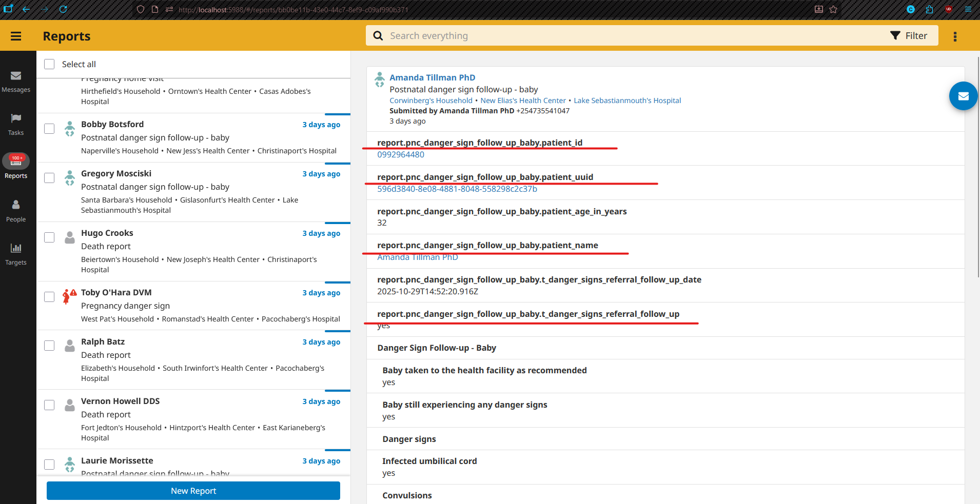Screen dimensions: 980x504
Task: Open the People section icon
Action: pos(16,205)
